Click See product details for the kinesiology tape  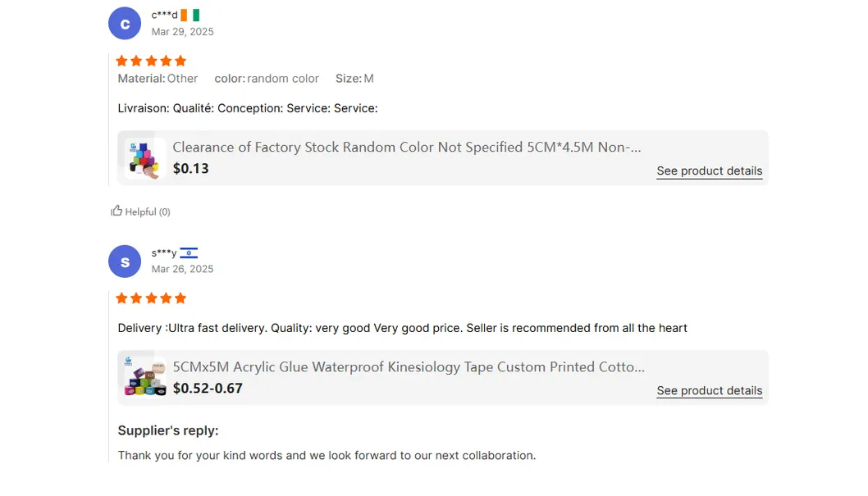pos(709,390)
